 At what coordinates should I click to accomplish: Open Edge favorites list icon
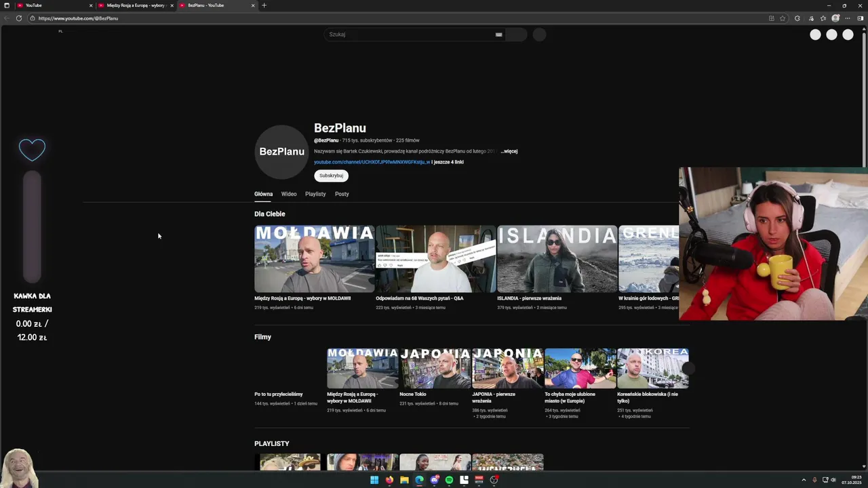(823, 18)
